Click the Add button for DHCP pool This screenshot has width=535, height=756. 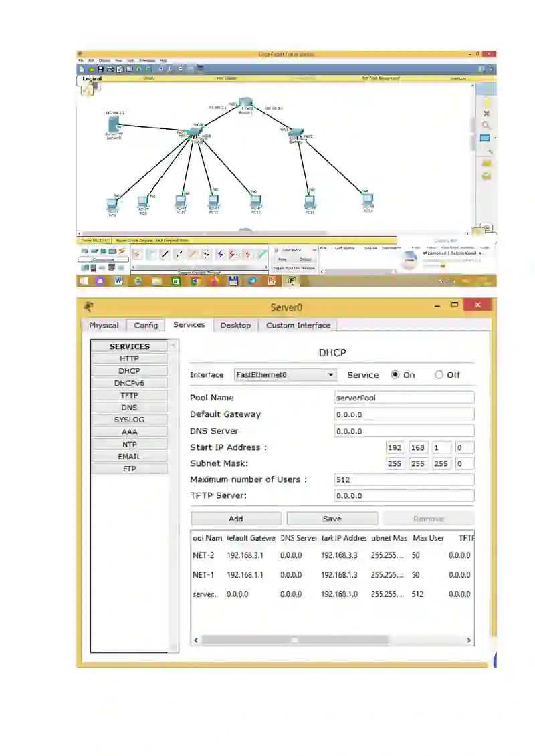click(x=236, y=519)
